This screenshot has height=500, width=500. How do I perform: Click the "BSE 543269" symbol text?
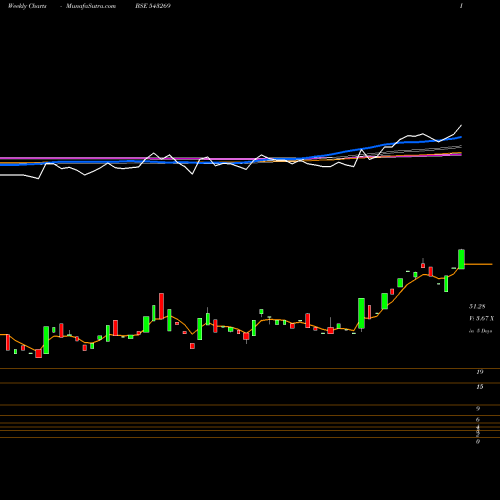click(153, 6)
